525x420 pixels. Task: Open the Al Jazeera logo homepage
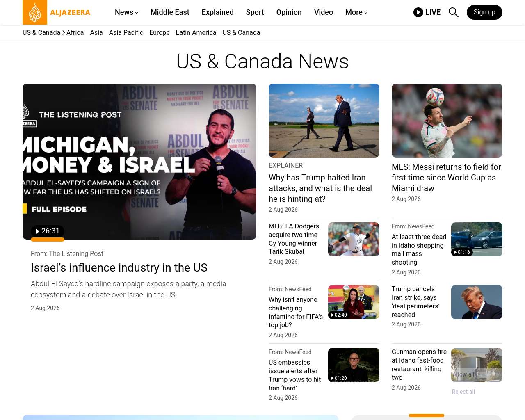pos(57,12)
